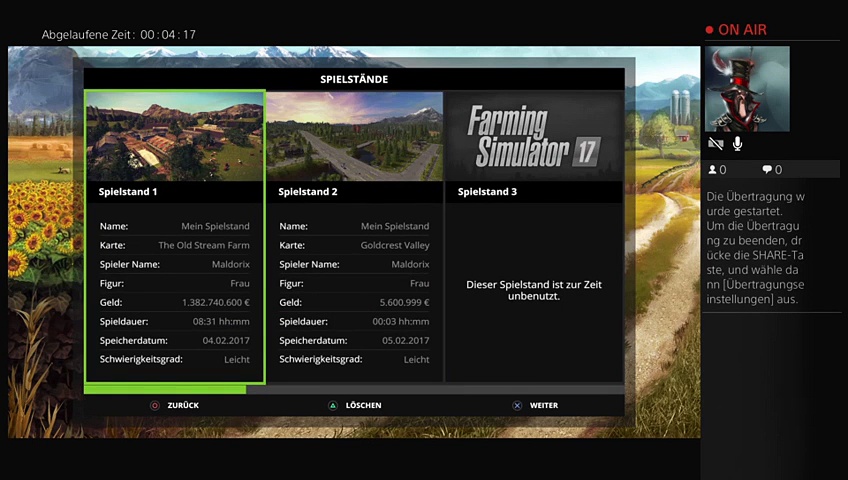Image resolution: width=848 pixels, height=480 pixels.
Task: Click the Geld row in Spielstand 1
Action: (175, 302)
